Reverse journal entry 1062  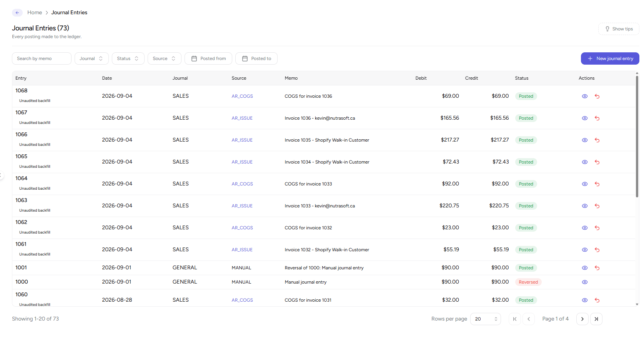(x=597, y=228)
